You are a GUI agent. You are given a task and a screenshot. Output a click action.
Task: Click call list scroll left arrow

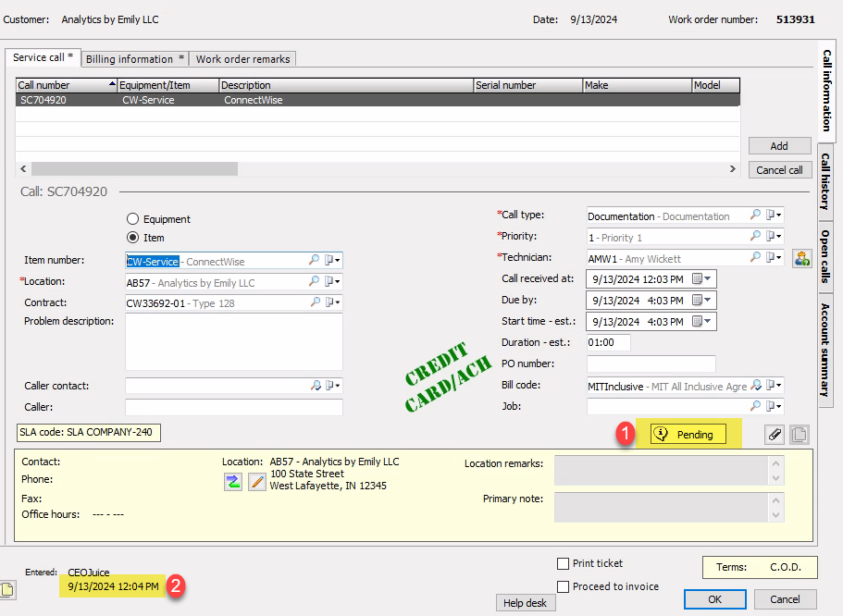(x=23, y=168)
